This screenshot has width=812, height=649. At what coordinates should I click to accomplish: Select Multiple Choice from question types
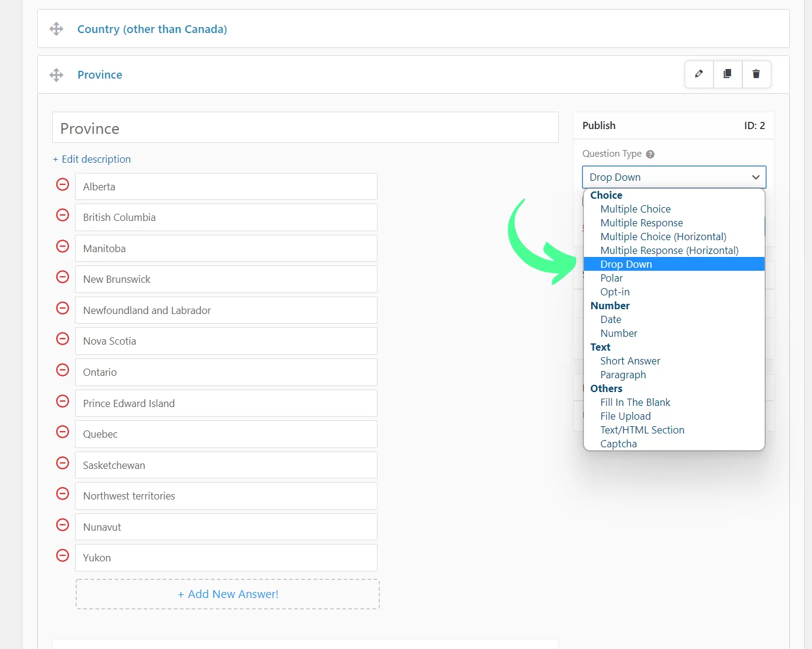pyautogui.click(x=636, y=209)
